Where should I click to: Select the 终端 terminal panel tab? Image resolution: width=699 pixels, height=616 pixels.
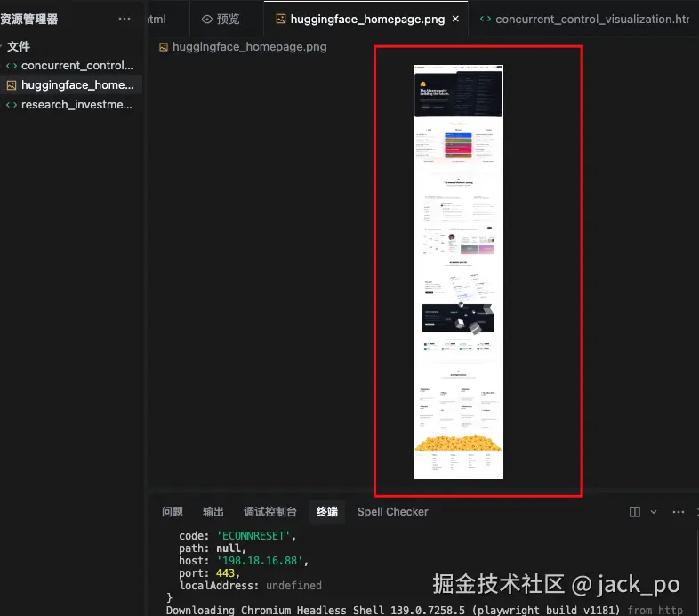pos(327,512)
